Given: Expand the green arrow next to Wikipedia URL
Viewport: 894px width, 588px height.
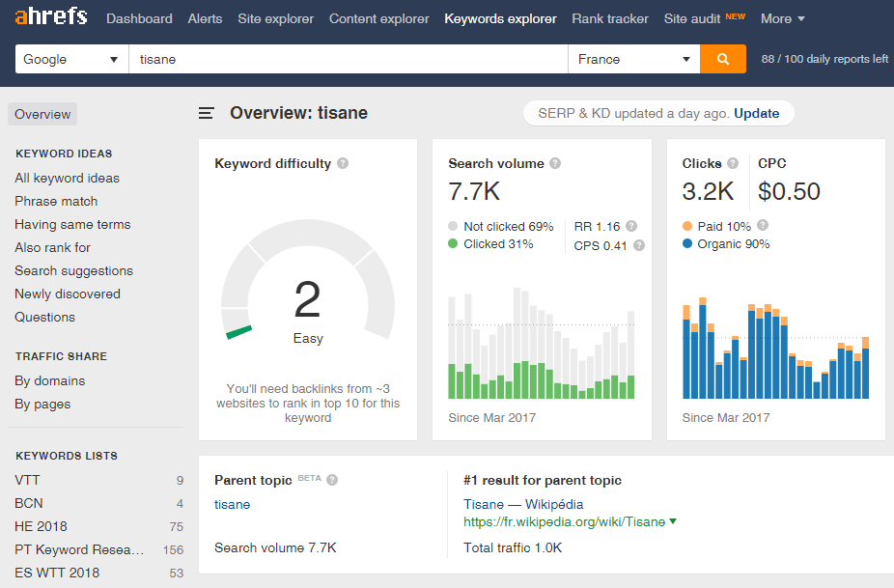Looking at the screenshot, I should coord(673,521).
